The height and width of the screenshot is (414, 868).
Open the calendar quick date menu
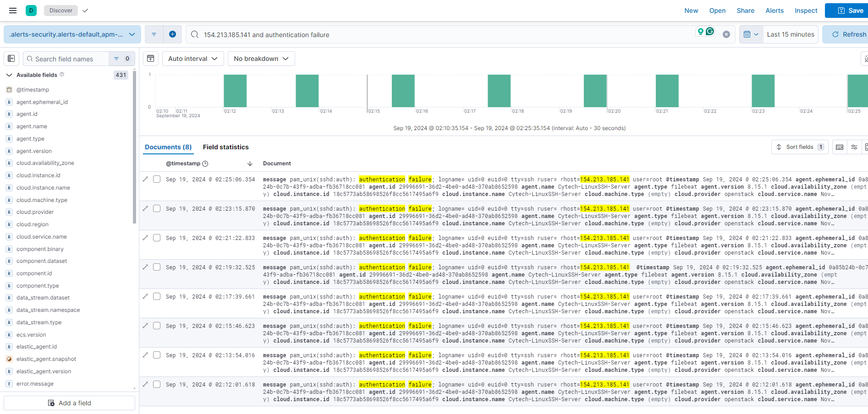pyautogui.click(x=751, y=34)
